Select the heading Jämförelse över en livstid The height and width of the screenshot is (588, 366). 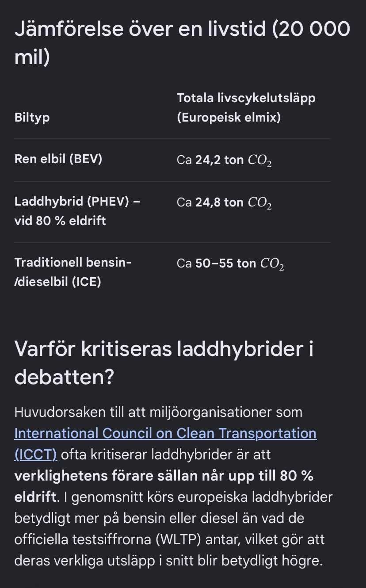182,43
